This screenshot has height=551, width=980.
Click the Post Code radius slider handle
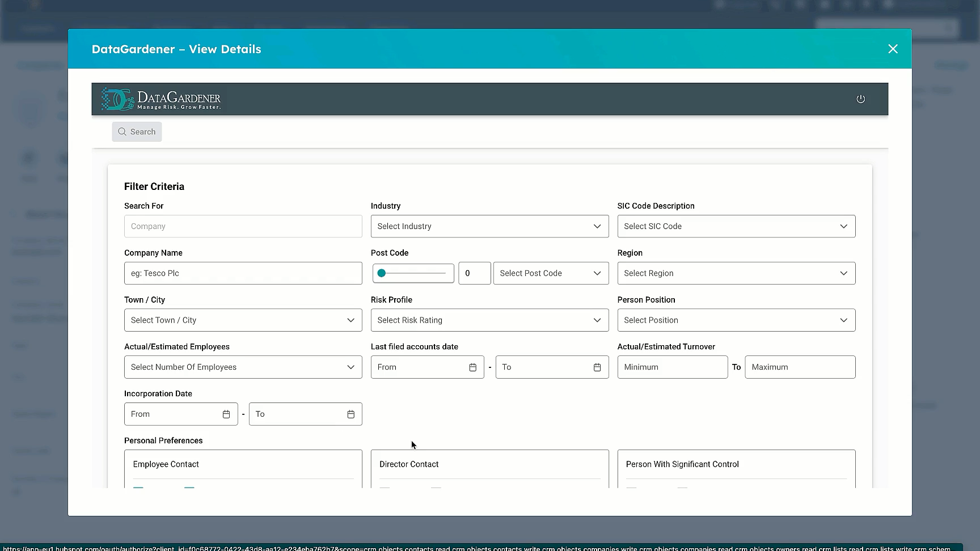(382, 273)
